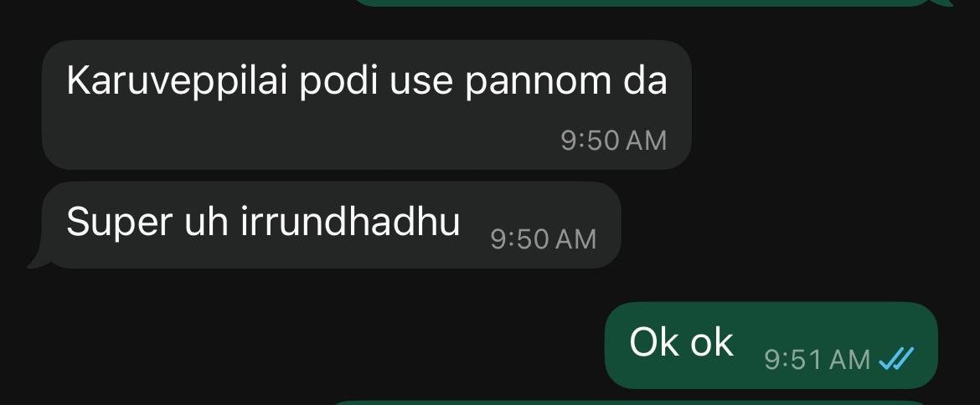Image resolution: width=980 pixels, height=405 pixels.
Task: Click the word irrundhadhu in the second message
Action: pos(351,222)
